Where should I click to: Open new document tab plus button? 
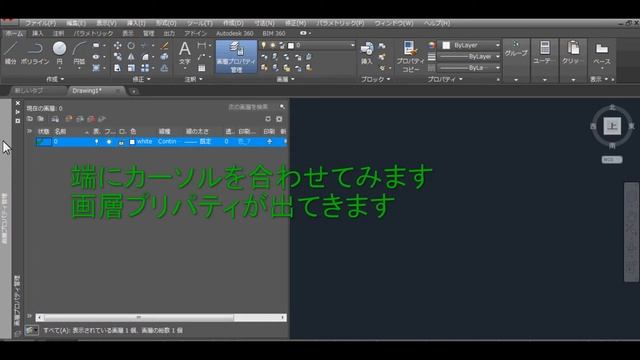[x=133, y=91]
